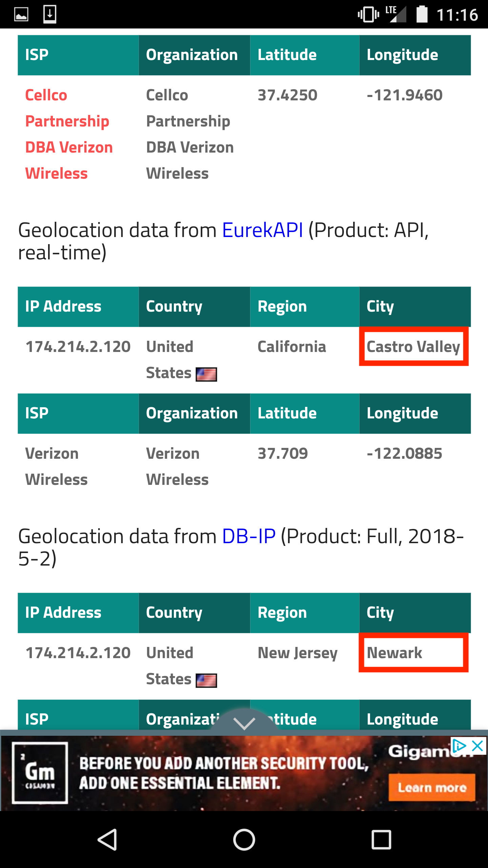
Task: Tap the Cellco Partnership DBA Verizon Wireless link
Action: pyautogui.click(x=69, y=134)
